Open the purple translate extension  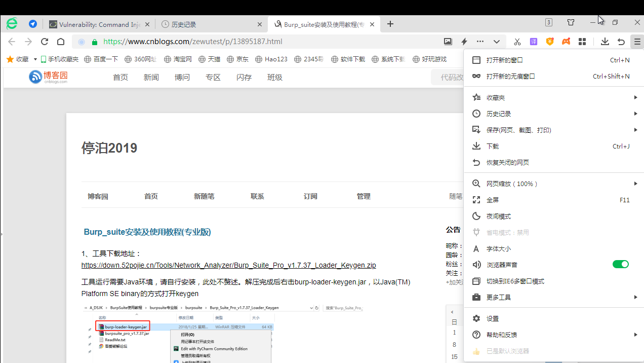(x=534, y=42)
